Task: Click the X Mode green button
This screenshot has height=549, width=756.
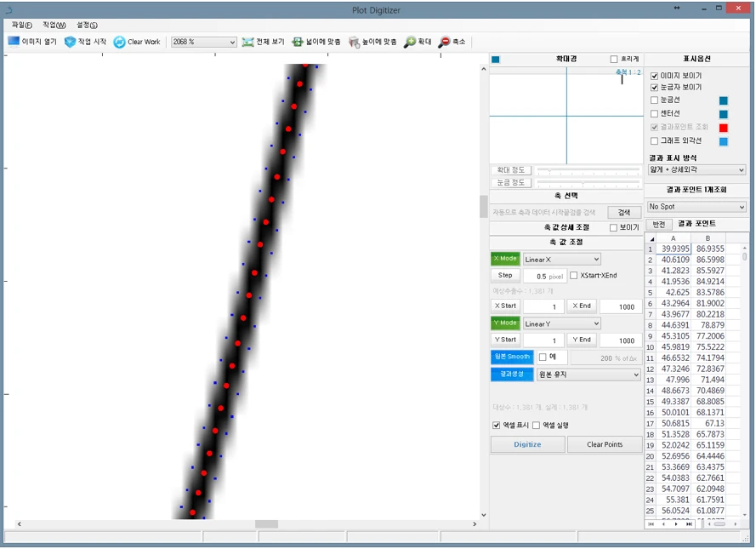Action: 505,259
